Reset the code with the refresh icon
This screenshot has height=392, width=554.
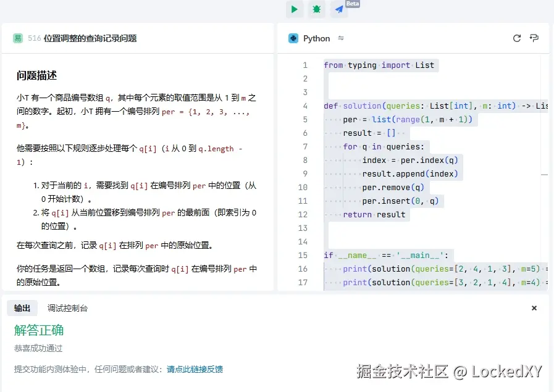pyautogui.click(x=517, y=38)
